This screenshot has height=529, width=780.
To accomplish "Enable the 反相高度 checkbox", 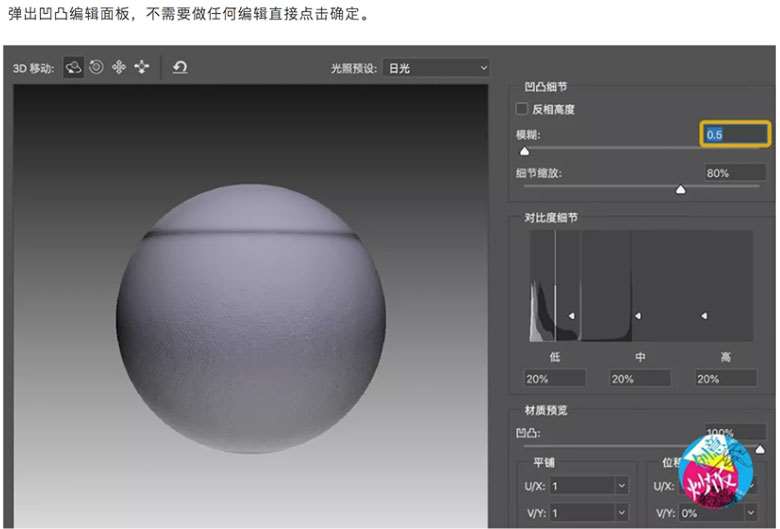I will pos(521,109).
